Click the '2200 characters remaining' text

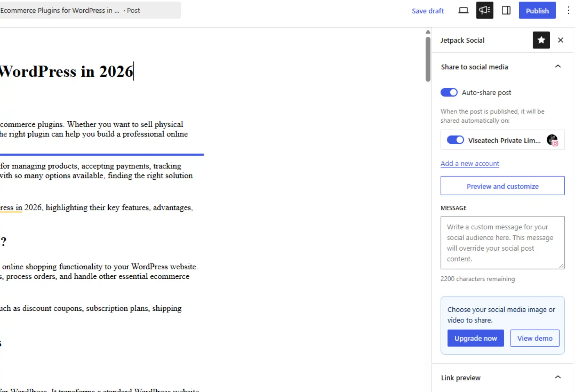tap(478, 279)
